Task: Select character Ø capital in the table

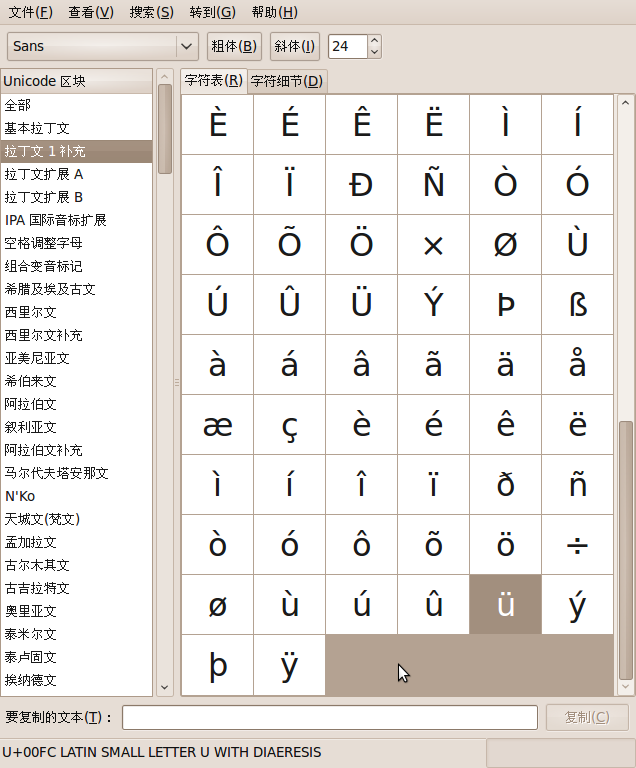Action: point(506,245)
